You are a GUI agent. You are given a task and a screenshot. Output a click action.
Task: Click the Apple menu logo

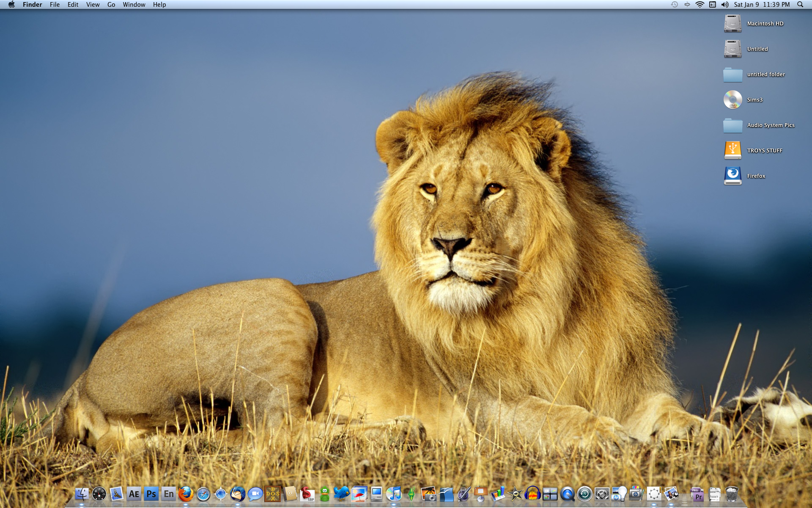(11, 5)
